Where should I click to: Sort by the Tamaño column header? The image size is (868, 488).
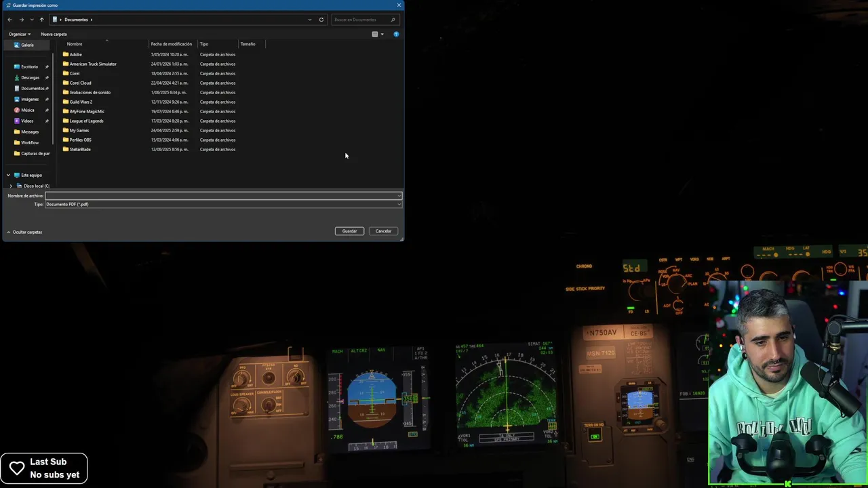point(248,44)
